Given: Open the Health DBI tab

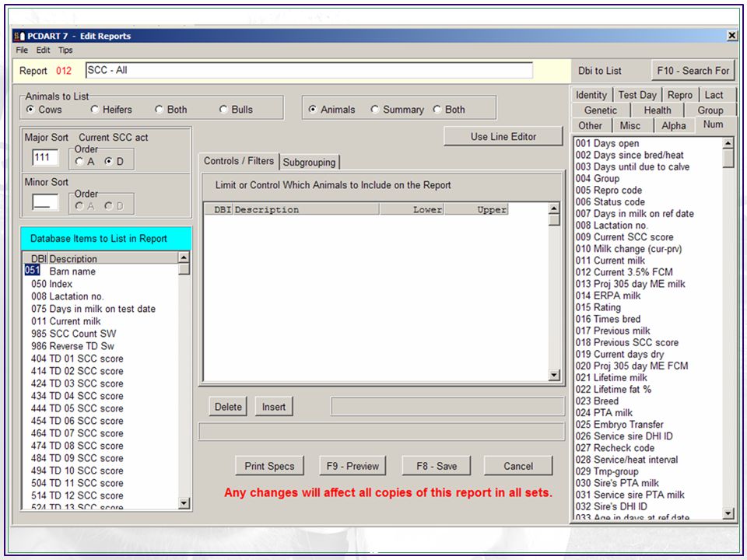Looking at the screenshot, I should (658, 110).
